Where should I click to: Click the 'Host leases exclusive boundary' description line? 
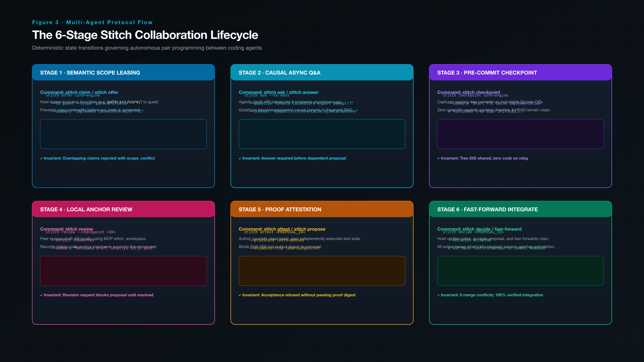[100, 102]
